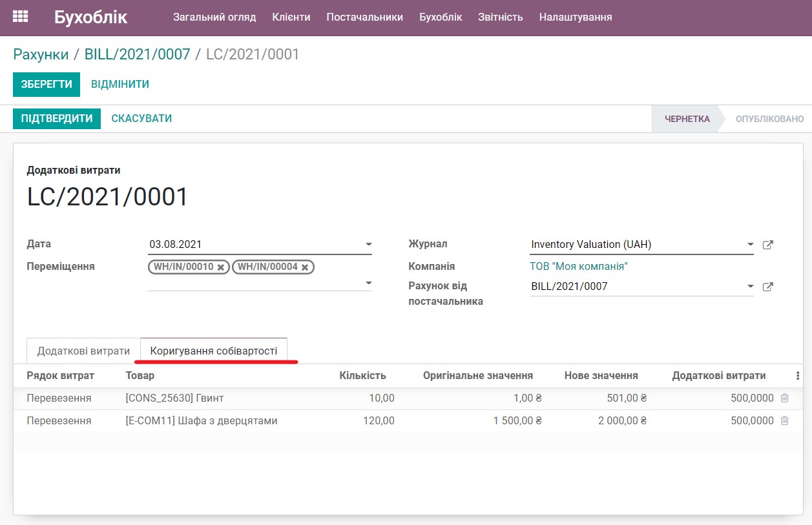Open company record ТОВ "Моя компанія"
The height and width of the screenshot is (525, 812).
pyautogui.click(x=578, y=266)
